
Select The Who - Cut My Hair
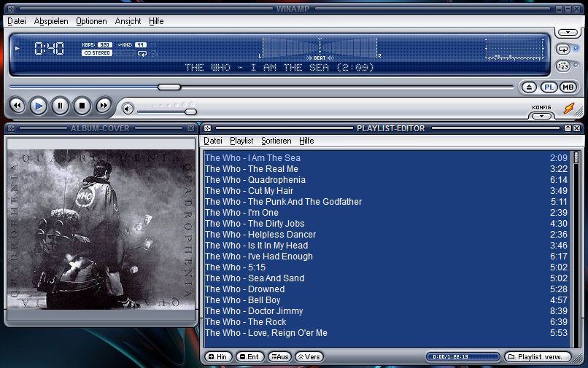[386, 191]
